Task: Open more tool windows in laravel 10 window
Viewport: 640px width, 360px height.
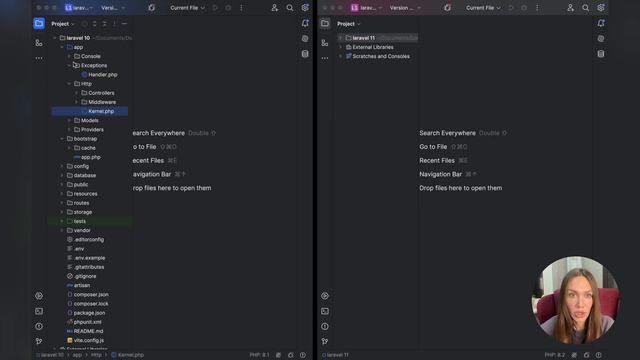Action: pos(39,58)
